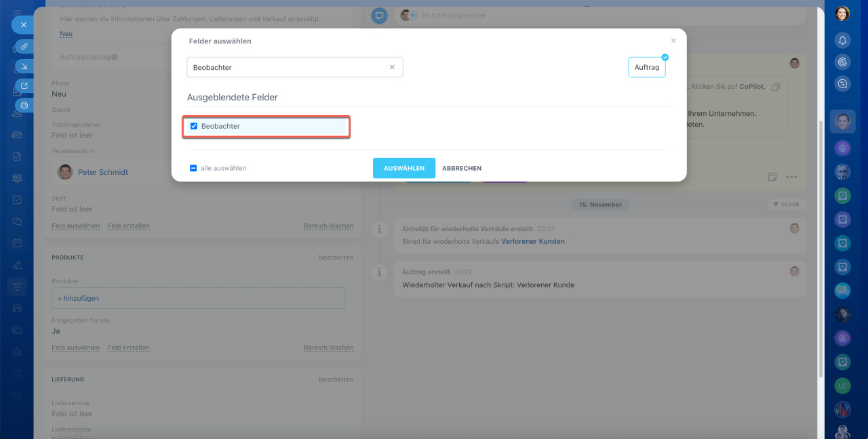Click 'bearbeiten' in the LIEFERUNG section
The height and width of the screenshot is (439, 868).
point(336,379)
